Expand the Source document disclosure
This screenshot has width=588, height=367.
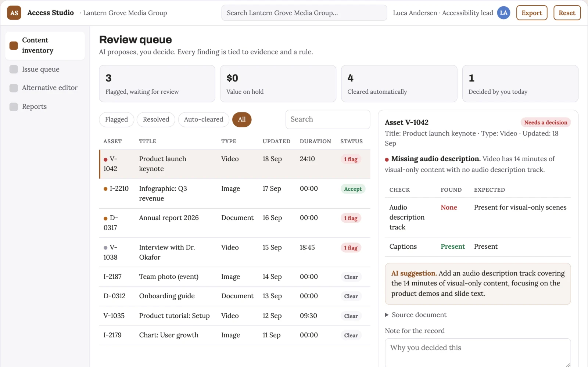(x=416, y=315)
